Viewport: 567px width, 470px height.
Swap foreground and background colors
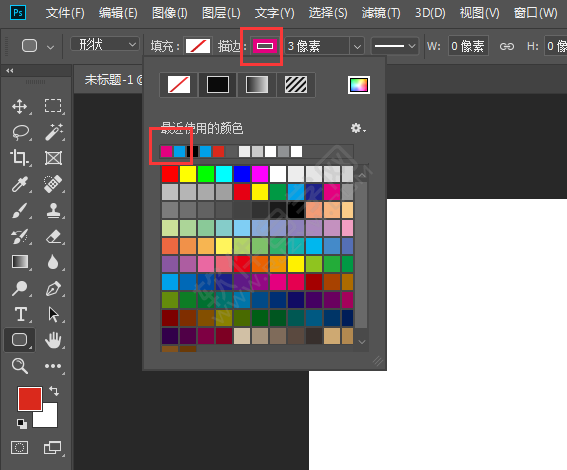54,391
